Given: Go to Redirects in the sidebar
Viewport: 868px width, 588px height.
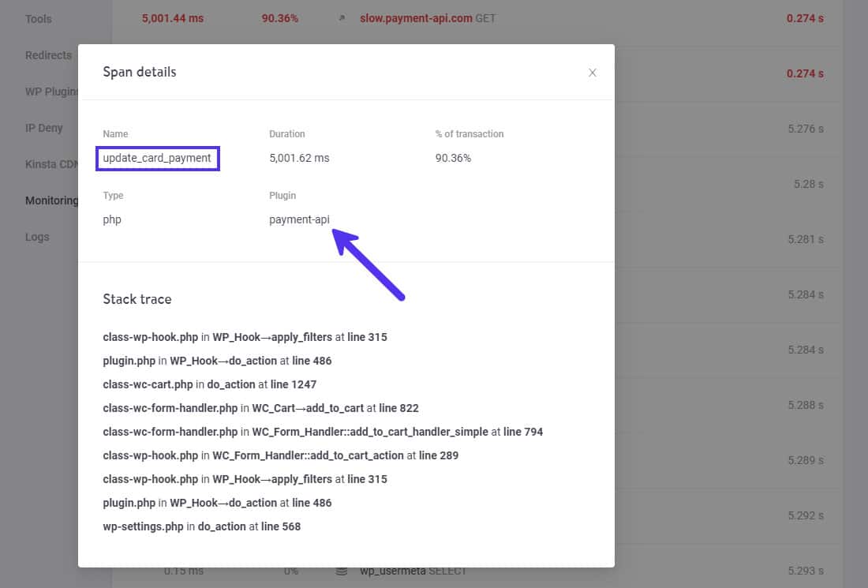Looking at the screenshot, I should [x=48, y=55].
